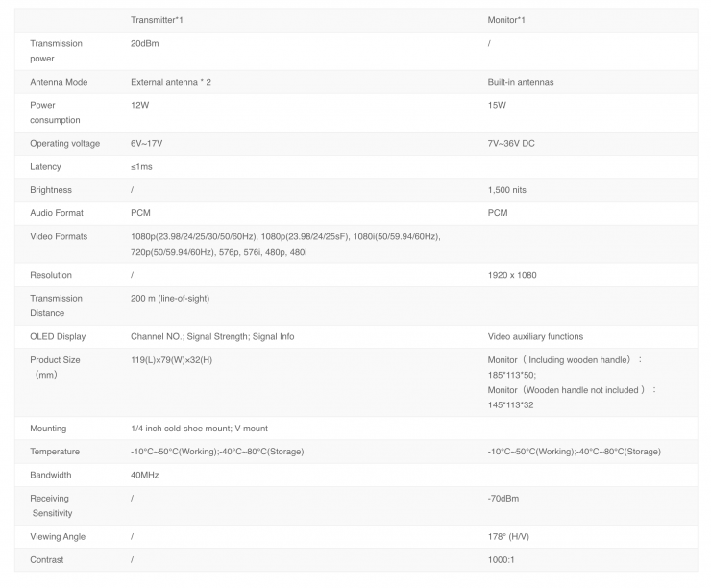Select the Video auxiliary functions cell
The height and width of the screenshot is (588, 711).
(x=535, y=336)
